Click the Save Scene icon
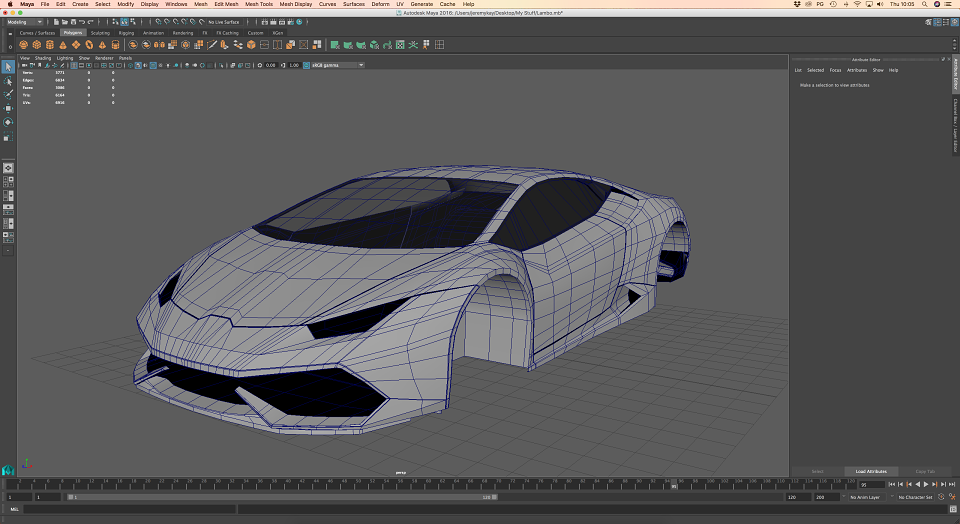Image resolution: width=960 pixels, height=524 pixels. point(73,22)
